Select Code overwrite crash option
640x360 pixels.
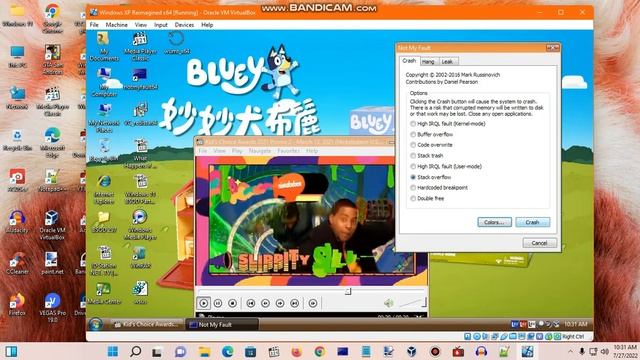coord(431,145)
